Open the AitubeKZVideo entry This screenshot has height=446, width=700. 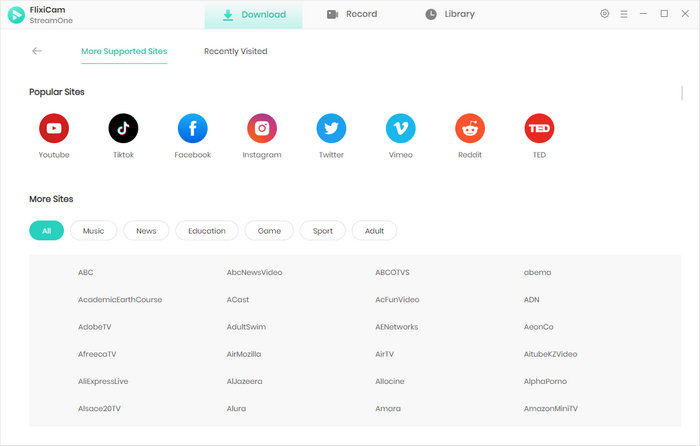[x=550, y=354]
